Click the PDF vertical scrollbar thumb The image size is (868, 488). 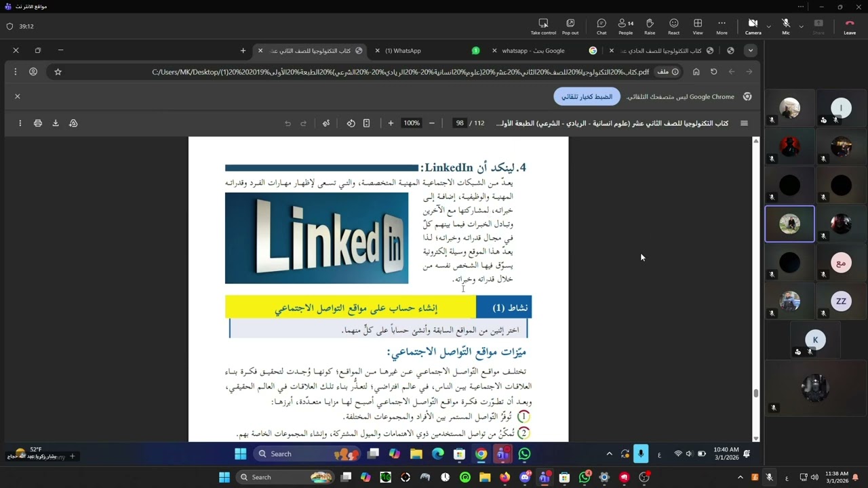[x=755, y=393]
